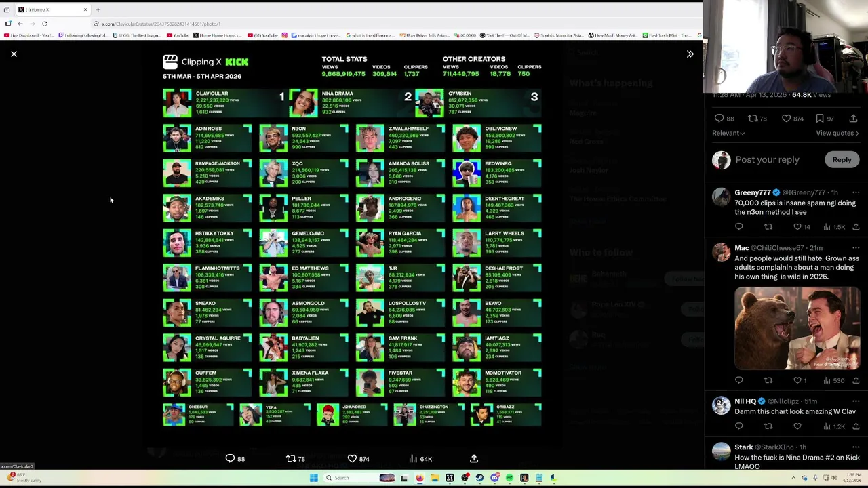Open Spotify from the taskbar
Image resolution: width=868 pixels, height=488 pixels.
click(x=509, y=478)
